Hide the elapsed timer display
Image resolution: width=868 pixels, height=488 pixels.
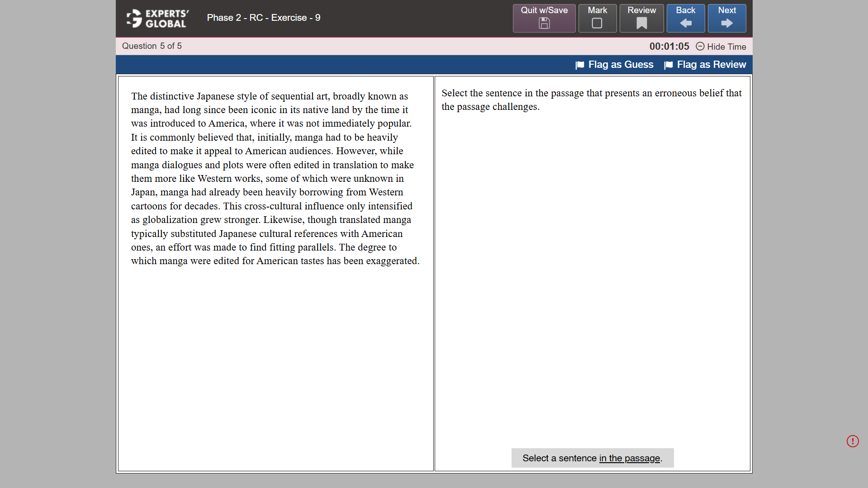pyautogui.click(x=726, y=47)
